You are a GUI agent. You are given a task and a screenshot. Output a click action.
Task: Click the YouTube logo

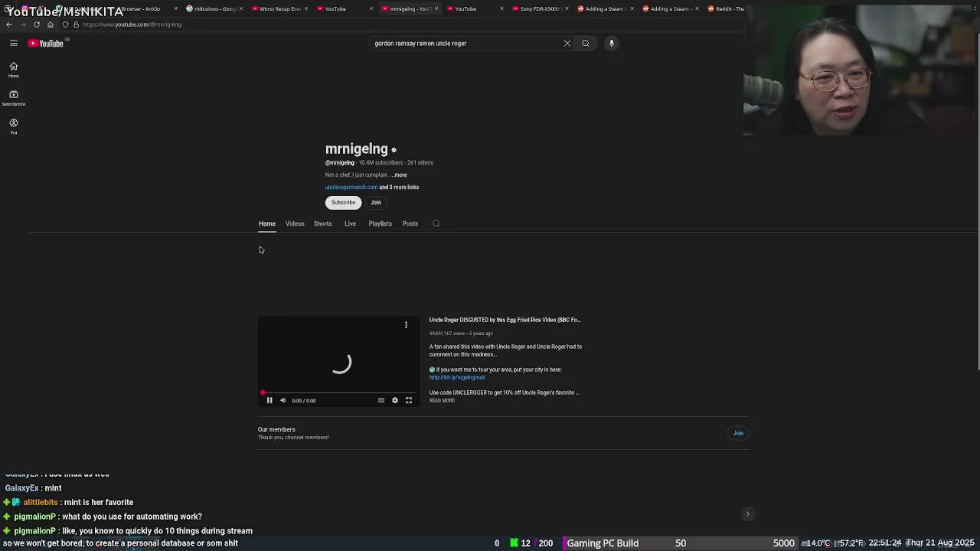tap(46, 44)
